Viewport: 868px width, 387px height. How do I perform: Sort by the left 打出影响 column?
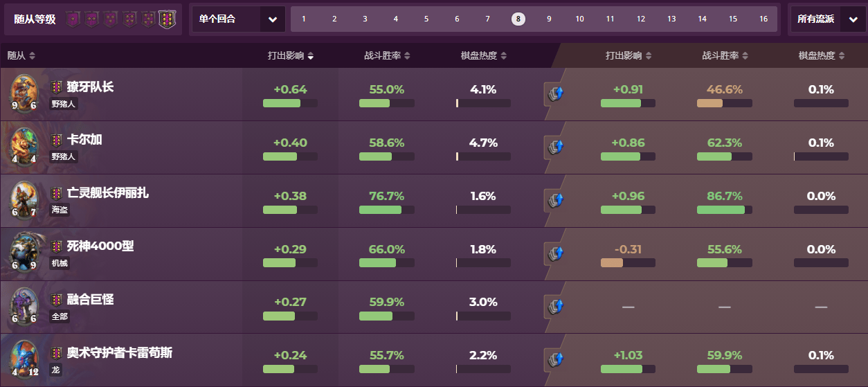point(291,56)
